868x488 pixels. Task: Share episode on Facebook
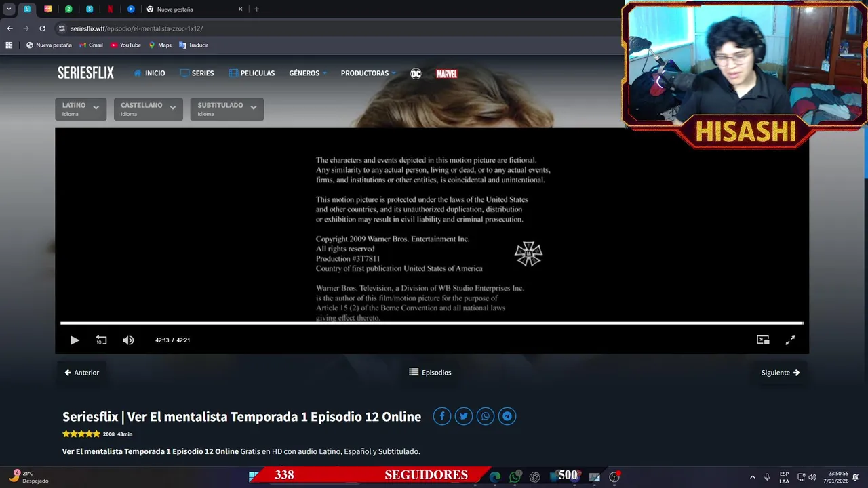(x=442, y=416)
